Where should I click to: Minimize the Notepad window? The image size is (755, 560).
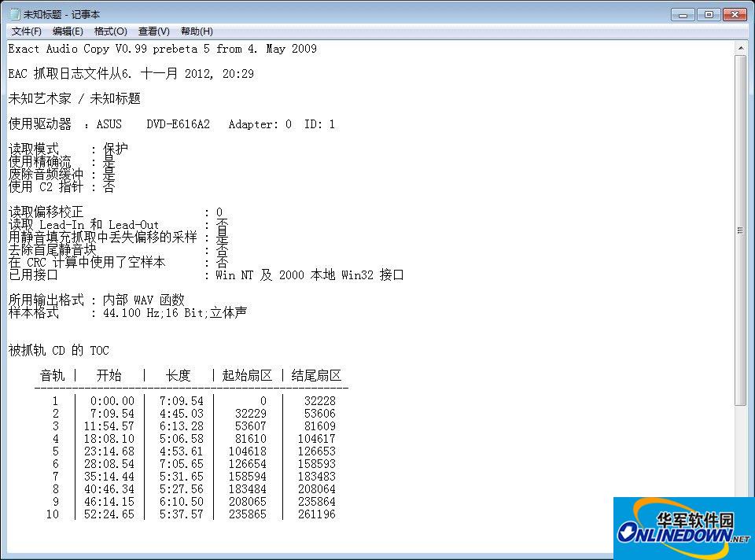[x=683, y=15]
